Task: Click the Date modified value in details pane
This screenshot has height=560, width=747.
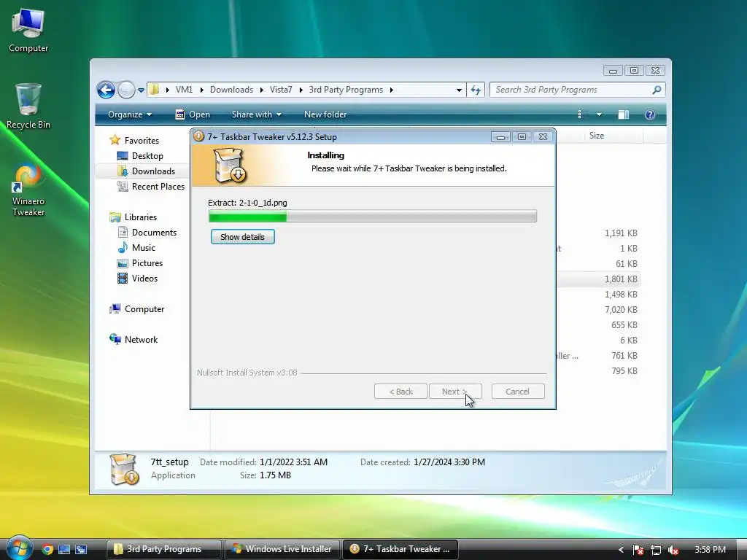Action: (293, 462)
